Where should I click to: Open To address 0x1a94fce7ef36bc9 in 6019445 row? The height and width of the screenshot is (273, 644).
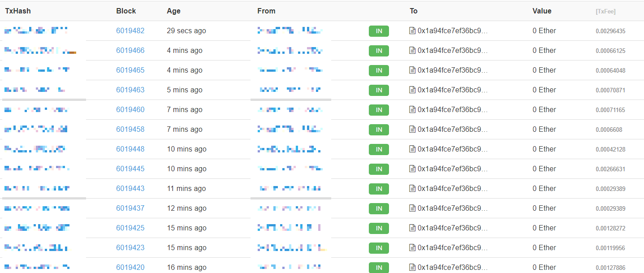coord(453,169)
